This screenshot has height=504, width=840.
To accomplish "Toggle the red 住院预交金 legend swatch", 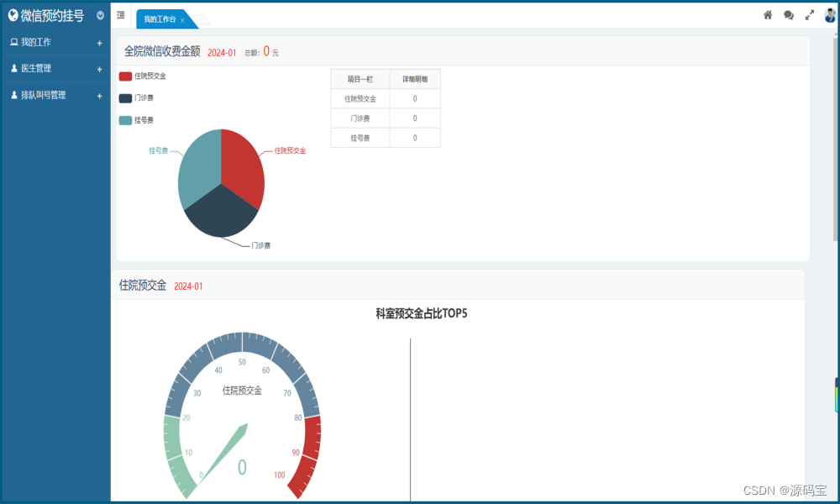I will coord(125,76).
